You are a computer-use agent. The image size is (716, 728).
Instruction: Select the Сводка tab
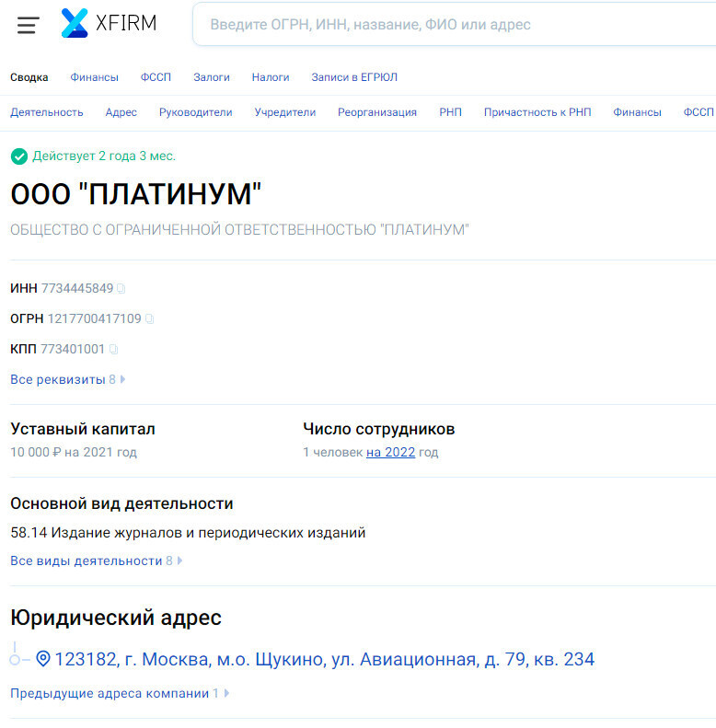29,77
